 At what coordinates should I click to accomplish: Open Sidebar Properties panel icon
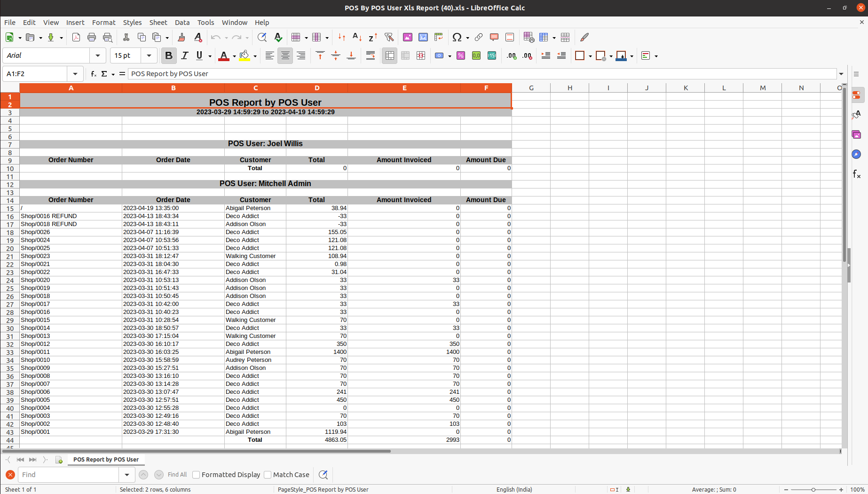tap(857, 95)
